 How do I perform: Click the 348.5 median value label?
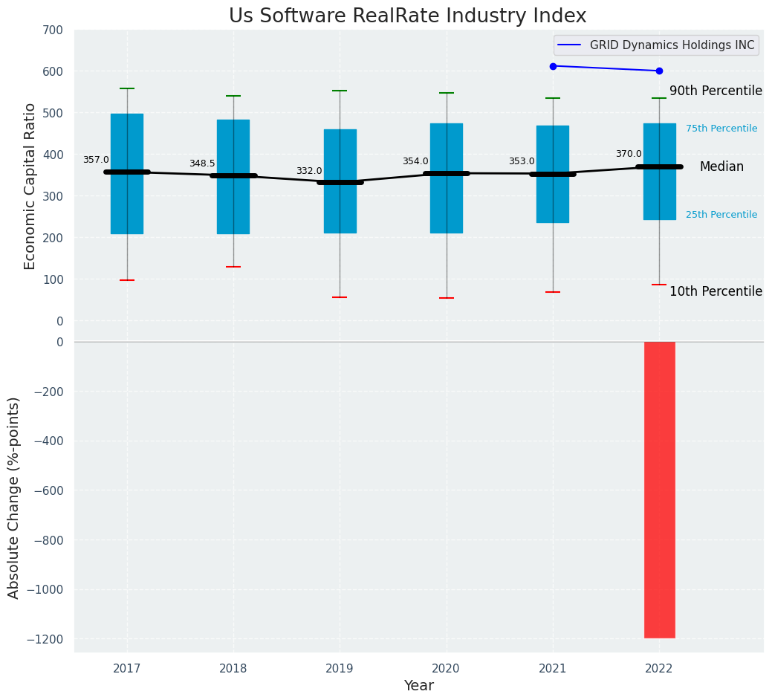point(202,163)
